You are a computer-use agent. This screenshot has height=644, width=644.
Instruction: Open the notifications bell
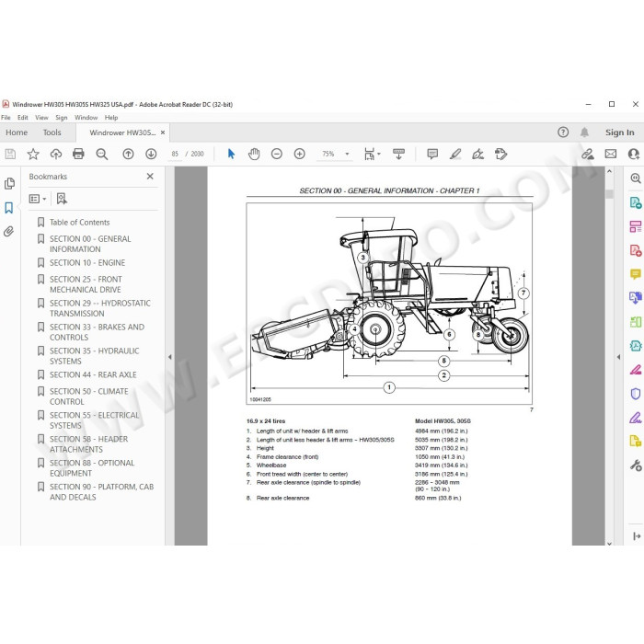[x=584, y=132]
